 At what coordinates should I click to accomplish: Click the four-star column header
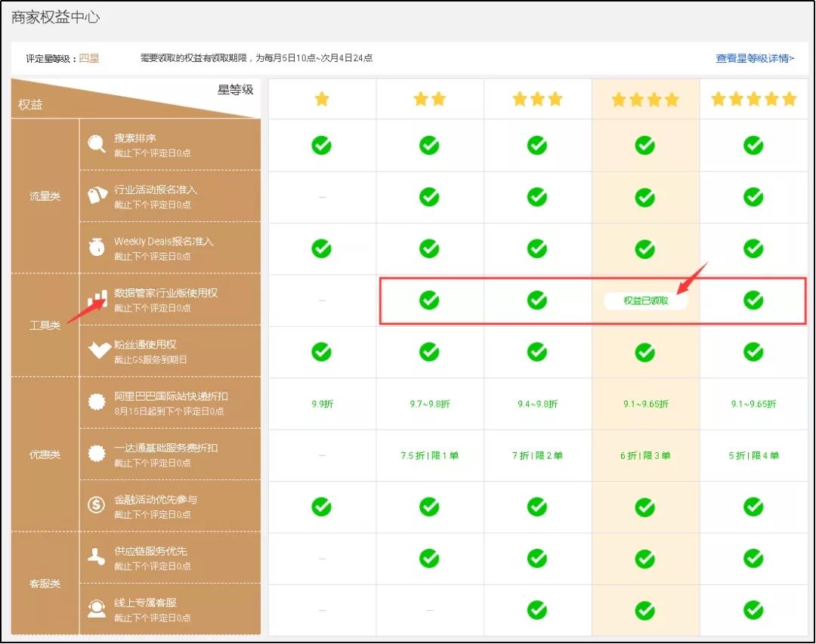[x=644, y=98]
